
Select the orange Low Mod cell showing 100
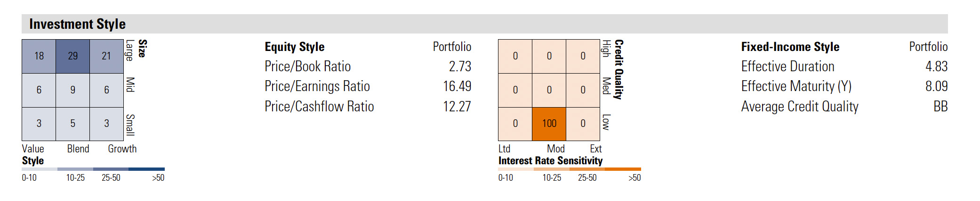[549, 124]
